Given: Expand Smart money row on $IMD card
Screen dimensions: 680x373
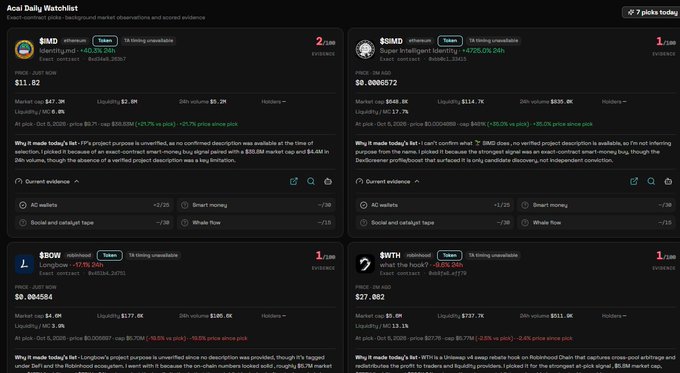Looking at the screenshot, I should pyautogui.click(x=256, y=205).
